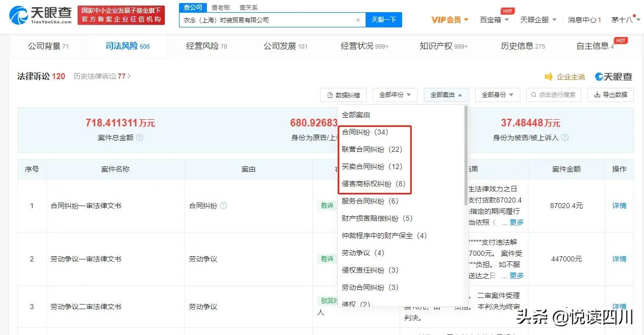Click the 数据纠错 report icon
The width and height of the screenshot is (644, 335).
click(x=329, y=95)
